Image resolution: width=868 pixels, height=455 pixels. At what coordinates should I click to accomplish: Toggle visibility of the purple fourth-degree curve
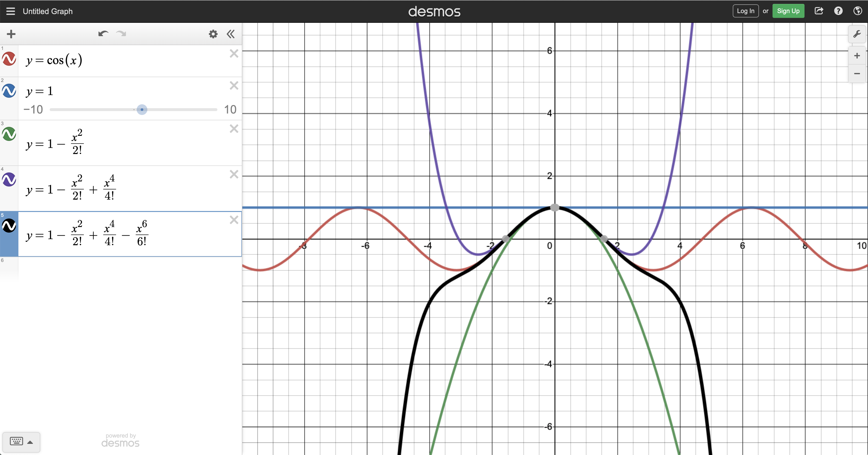pyautogui.click(x=9, y=179)
